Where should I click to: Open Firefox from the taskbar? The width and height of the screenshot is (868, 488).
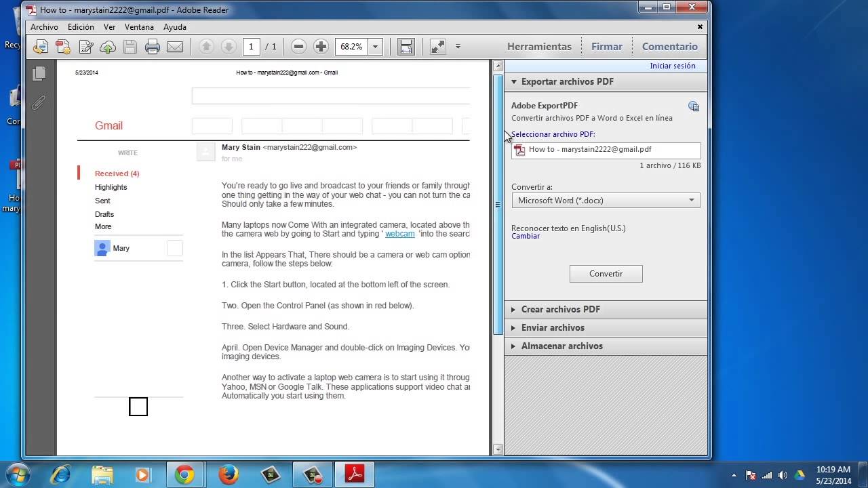(x=229, y=474)
